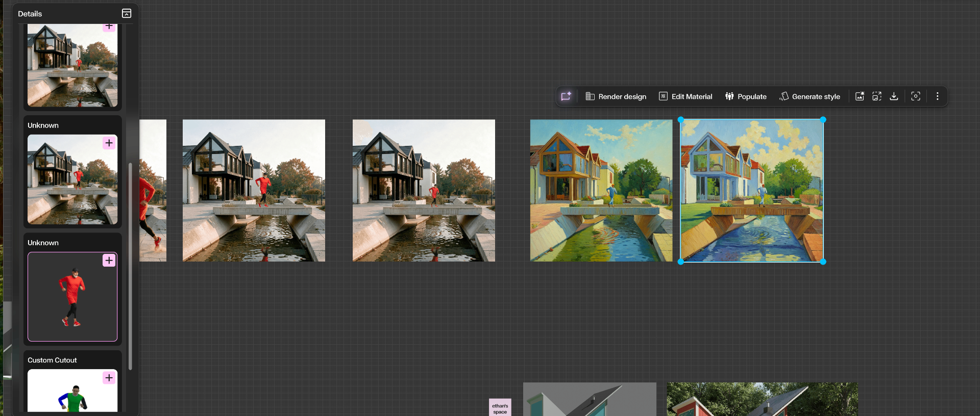
Task: Select the blue-toned painted house image
Action: [x=751, y=191]
